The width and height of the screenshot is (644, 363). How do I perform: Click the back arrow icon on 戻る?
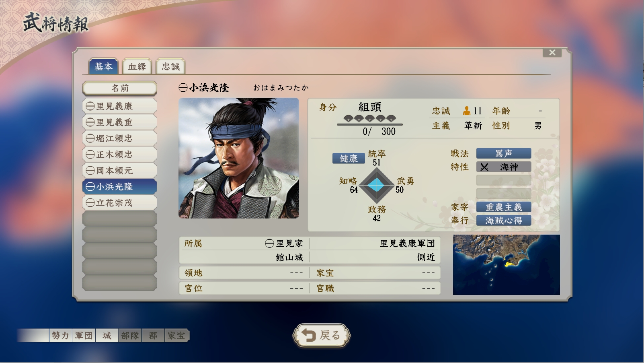tap(309, 335)
